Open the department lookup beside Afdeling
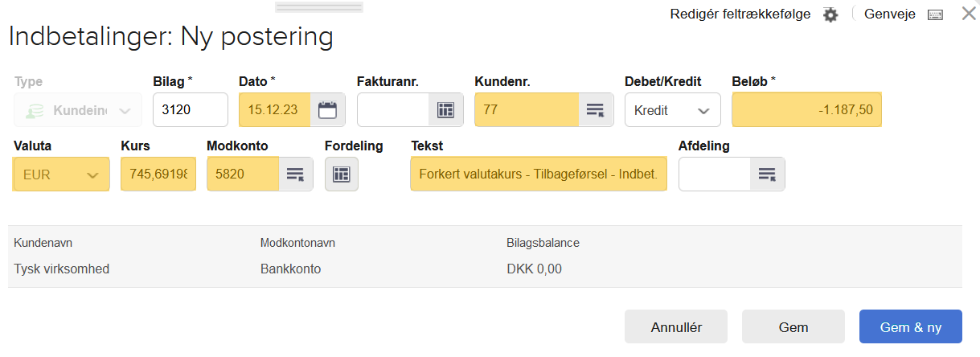This screenshot has height=357, width=980. 767,174
